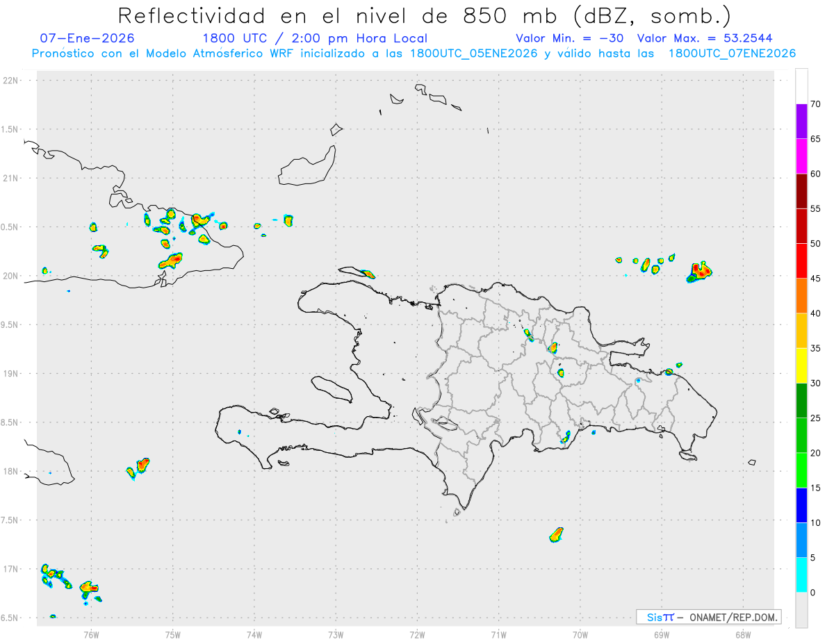Click the colorbar label '65'
This screenshot has width=834, height=644.
(816, 139)
